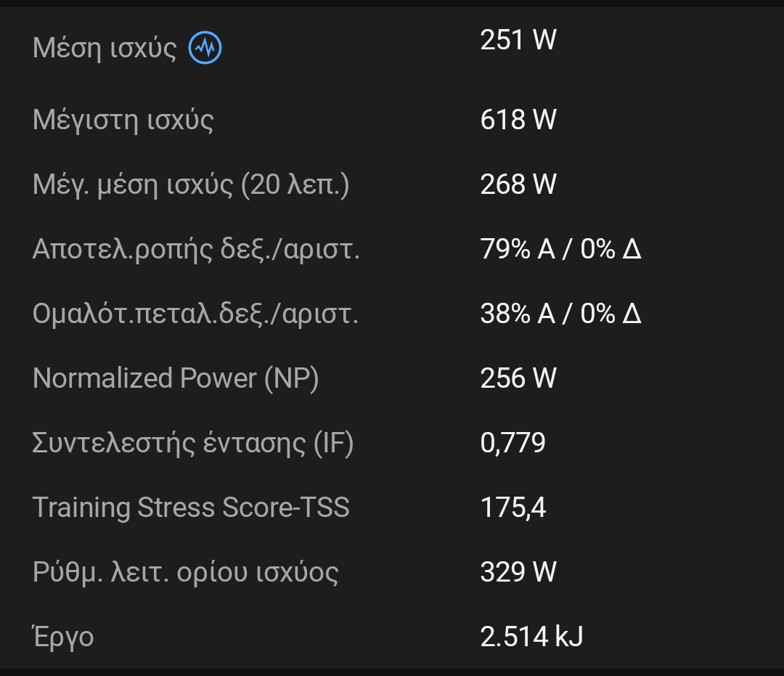Select the Μέση ισχύς label
The height and width of the screenshot is (676, 784).
click(105, 48)
